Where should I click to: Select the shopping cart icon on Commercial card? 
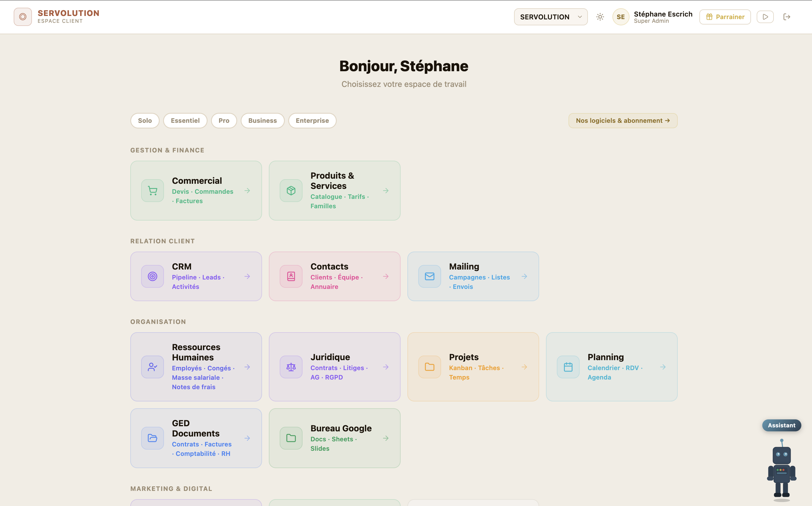152,190
